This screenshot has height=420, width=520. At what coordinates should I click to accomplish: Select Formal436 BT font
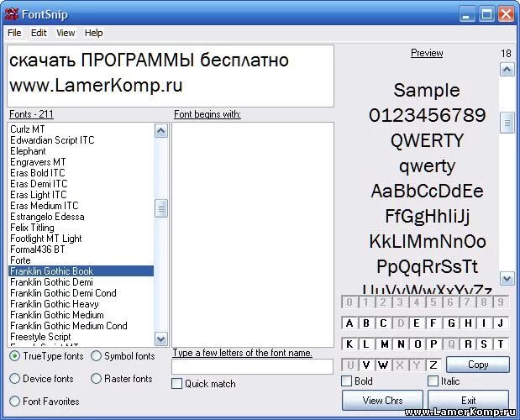point(81,249)
